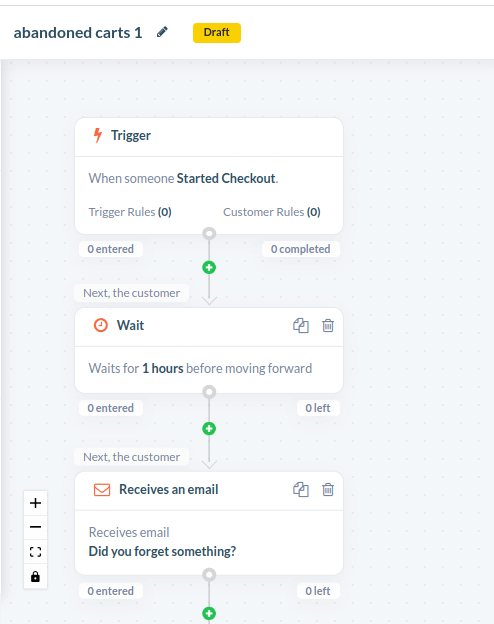This screenshot has width=494, height=624.
Task: Open the Did you forget something? email
Action: click(162, 552)
